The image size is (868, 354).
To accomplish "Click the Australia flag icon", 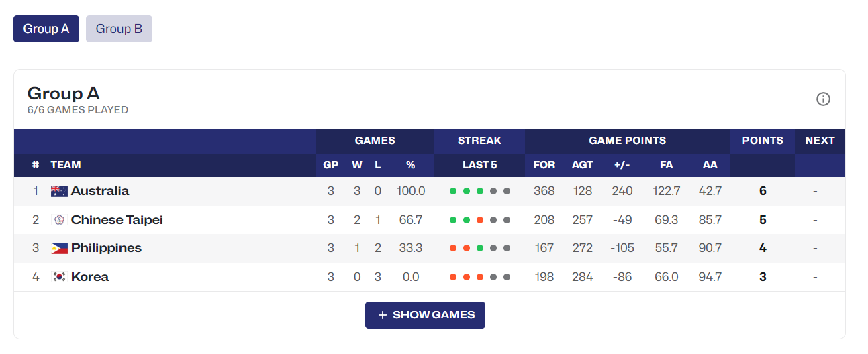I will 59,191.
